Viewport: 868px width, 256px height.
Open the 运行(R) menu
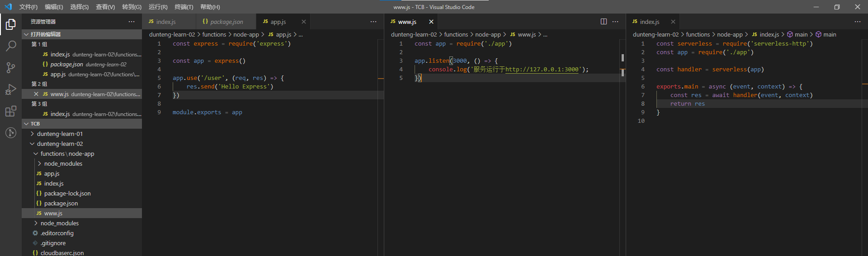[158, 7]
